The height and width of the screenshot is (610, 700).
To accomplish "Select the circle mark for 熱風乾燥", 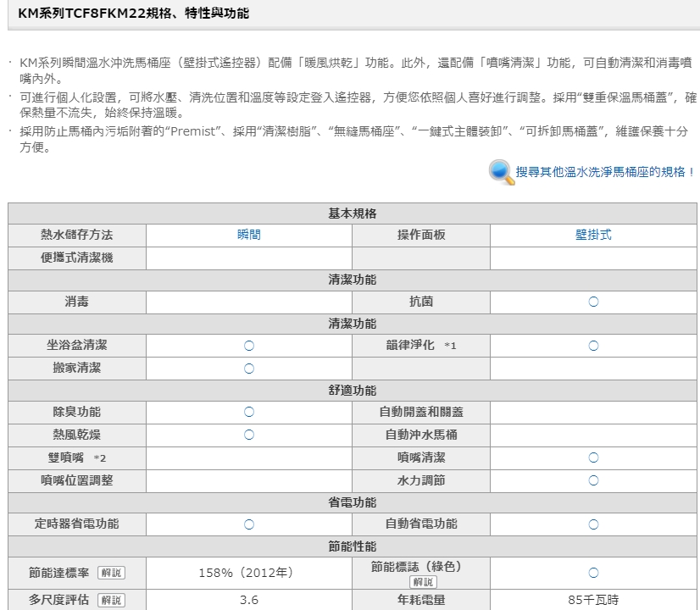I will (248, 435).
